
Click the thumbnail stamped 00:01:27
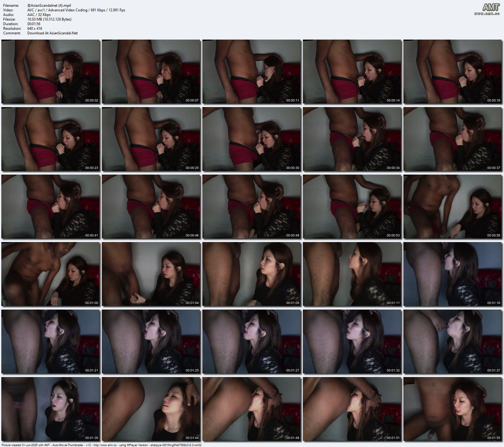[x=252, y=341]
